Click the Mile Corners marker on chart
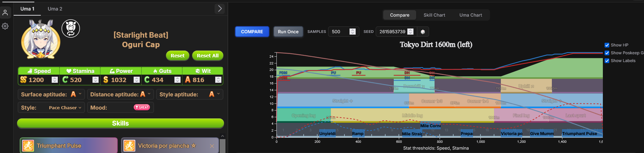The image size is (644, 153). pos(430,126)
